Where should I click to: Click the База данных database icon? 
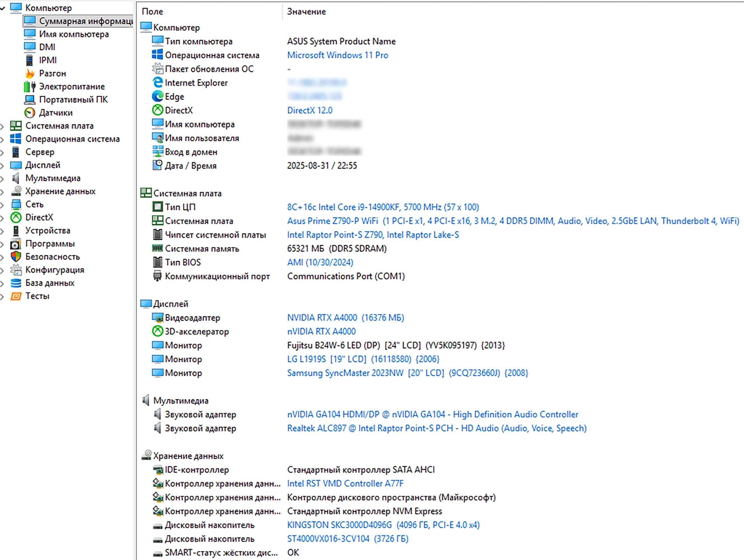pos(16,283)
